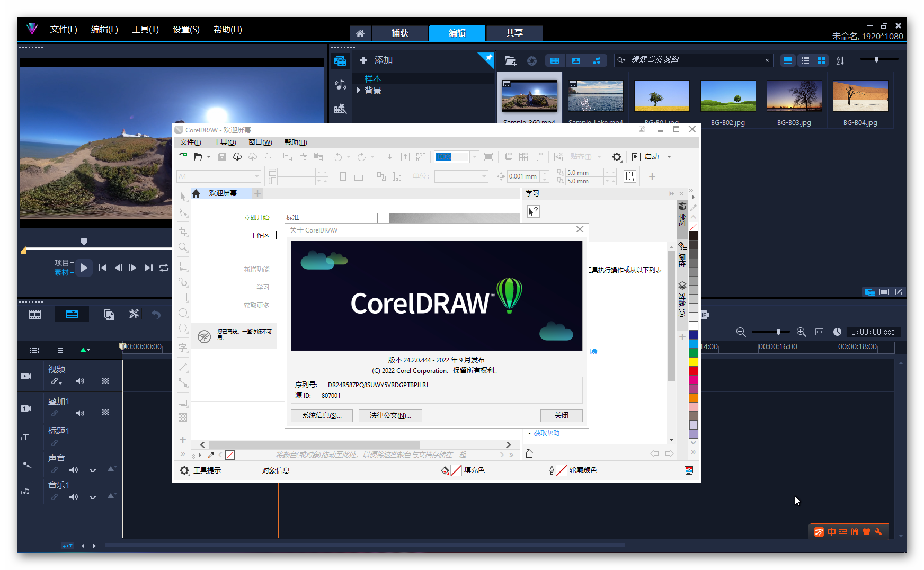The height and width of the screenshot is (570, 924).
Task: Mute the 叠加1 track audio
Action: tap(79, 413)
